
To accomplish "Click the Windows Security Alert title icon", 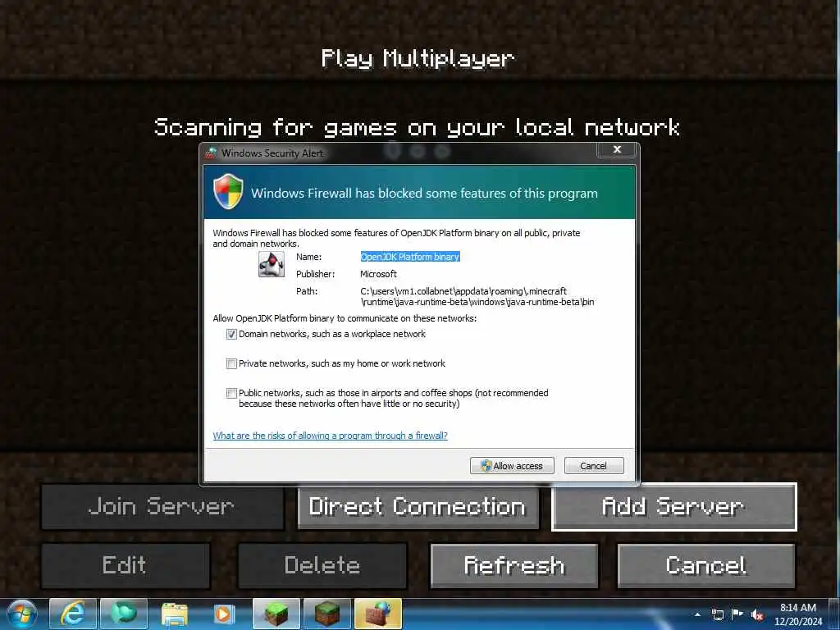I will coord(211,153).
